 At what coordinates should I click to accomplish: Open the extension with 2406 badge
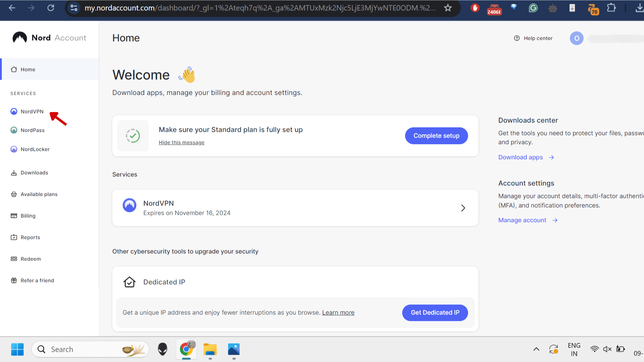coord(494,9)
